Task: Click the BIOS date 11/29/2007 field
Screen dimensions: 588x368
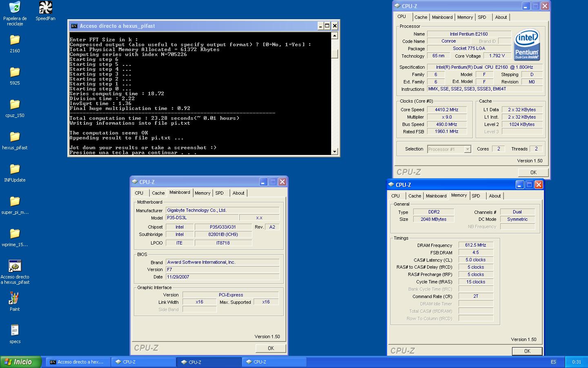Action: coord(223,277)
